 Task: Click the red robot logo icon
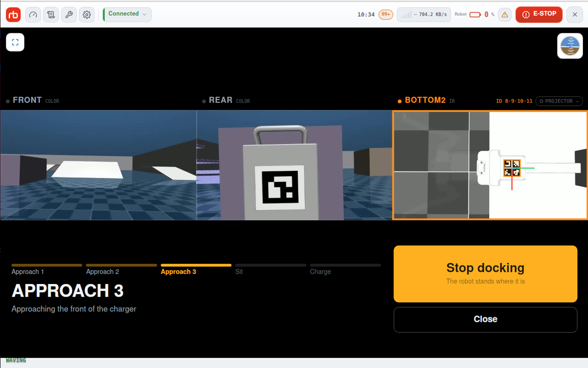tap(13, 15)
